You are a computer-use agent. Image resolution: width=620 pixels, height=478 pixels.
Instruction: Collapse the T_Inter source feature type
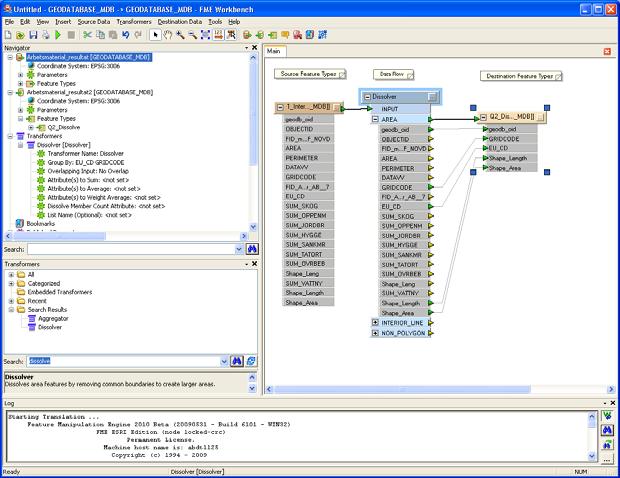click(280, 107)
